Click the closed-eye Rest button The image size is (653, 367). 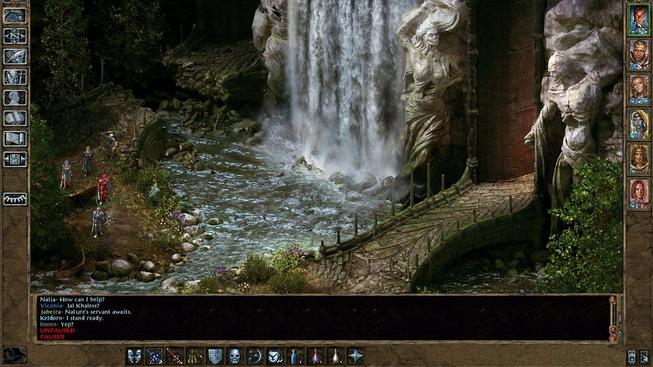[x=15, y=199]
